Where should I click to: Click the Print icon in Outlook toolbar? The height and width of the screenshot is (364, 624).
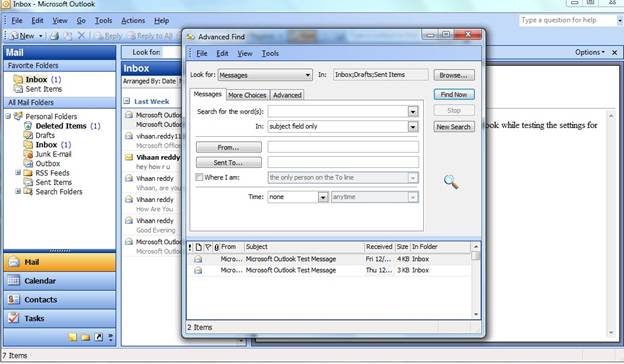pyautogui.click(x=55, y=36)
